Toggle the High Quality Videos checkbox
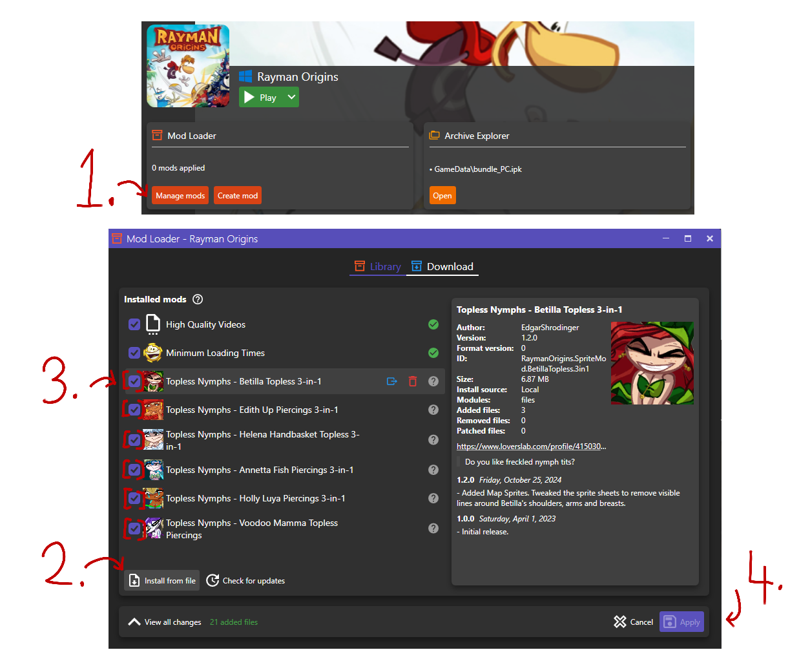This screenshot has height=672, width=810. coord(134,324)
